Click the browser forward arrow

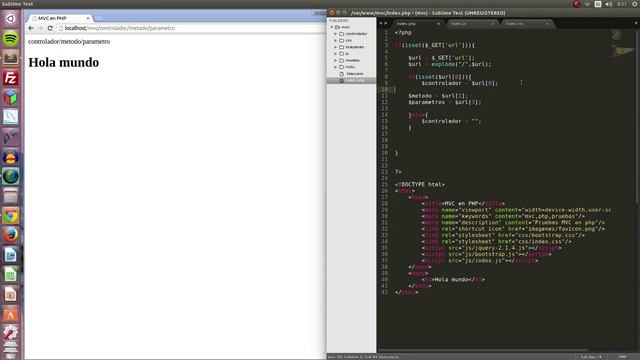(40, 28)
